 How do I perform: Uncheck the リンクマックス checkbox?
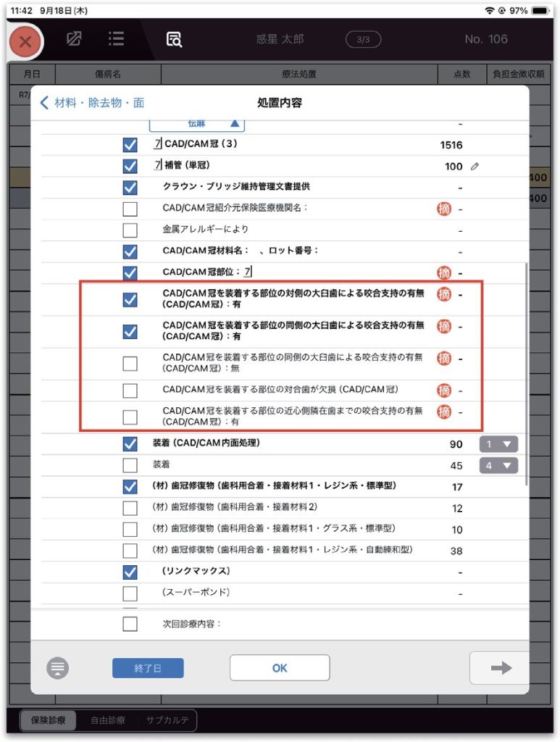click(x=130, y=572)
